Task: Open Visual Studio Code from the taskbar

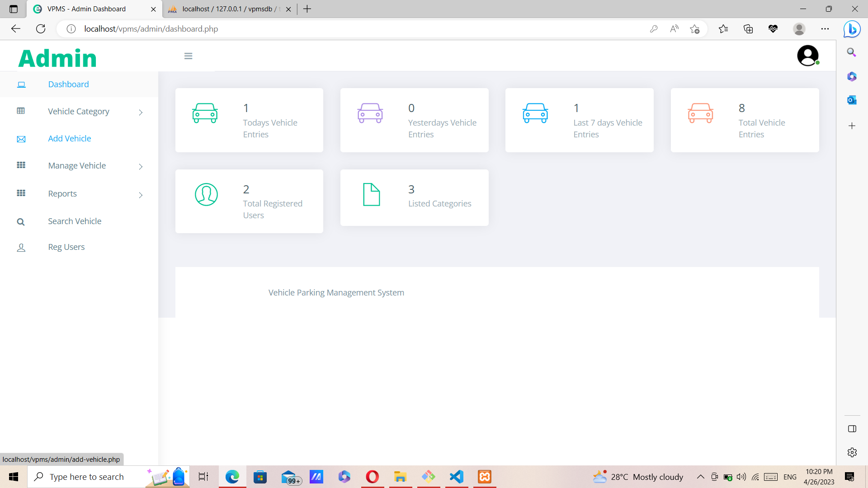Action: [457, 477]
